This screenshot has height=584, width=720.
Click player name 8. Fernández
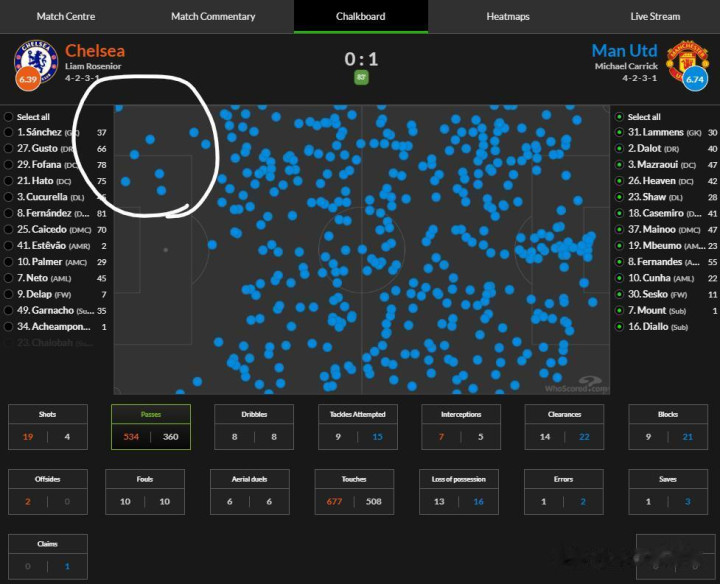(44, 213)
